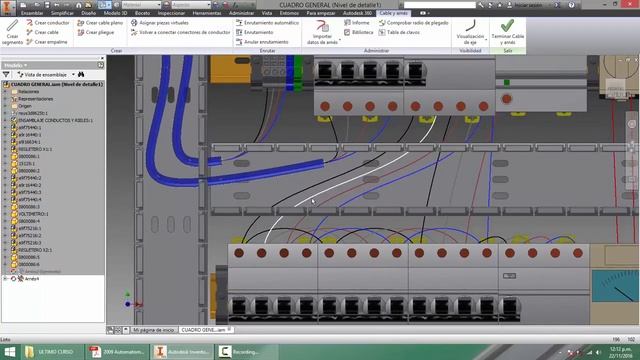Open Visualización de eje dropdown arrow
Viewport: 640px width, 360px height.
[x=486, y=40]
